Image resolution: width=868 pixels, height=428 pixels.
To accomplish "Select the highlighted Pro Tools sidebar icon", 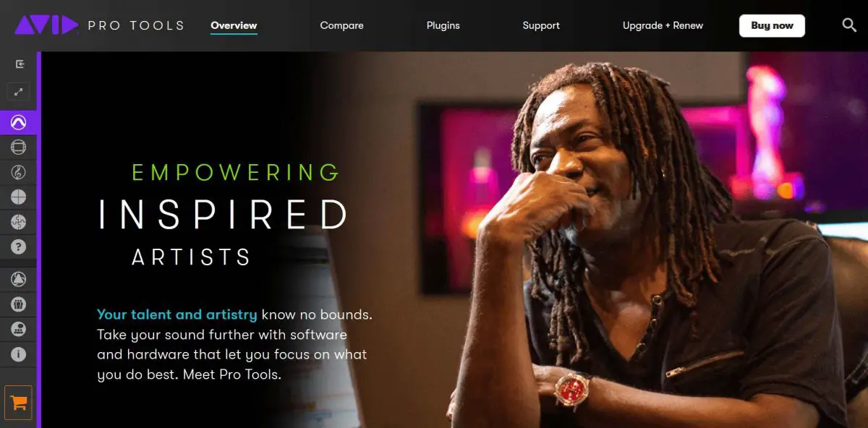I will click(19, 123).
